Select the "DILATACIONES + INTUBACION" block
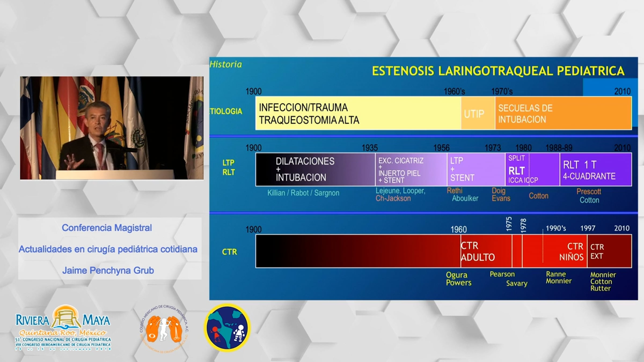Screen dimensions: 644x362 coord(315,169)
